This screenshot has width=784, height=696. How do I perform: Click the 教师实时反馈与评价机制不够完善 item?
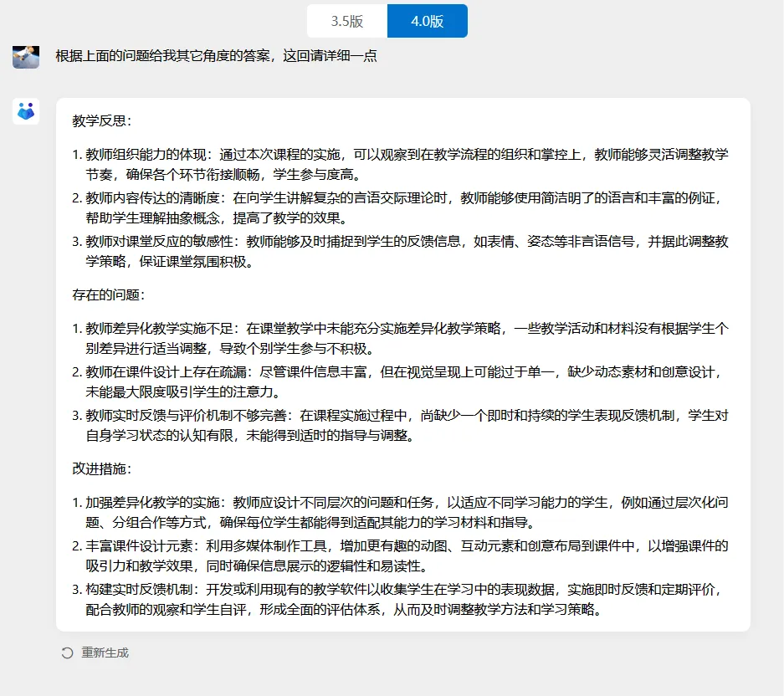[400, 426]
